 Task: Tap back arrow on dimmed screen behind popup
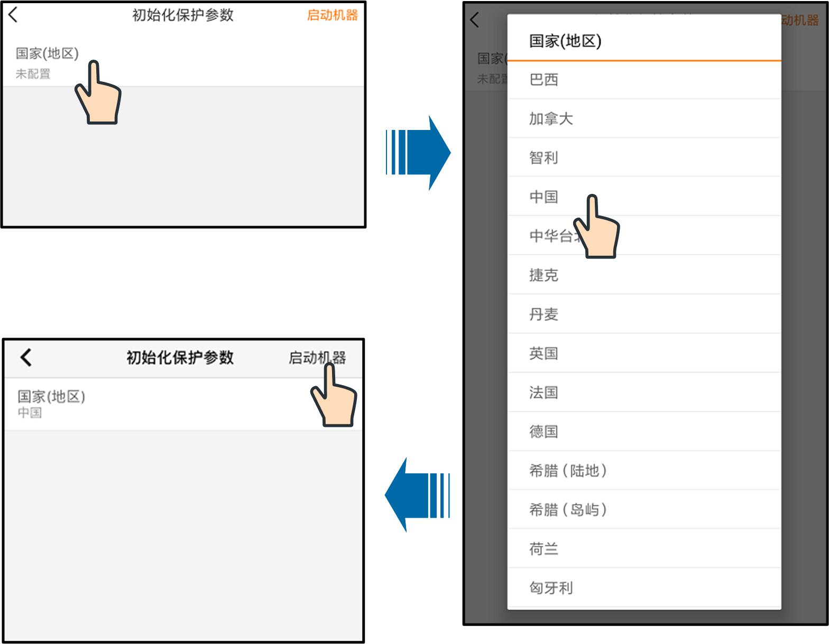pos(475,20)
